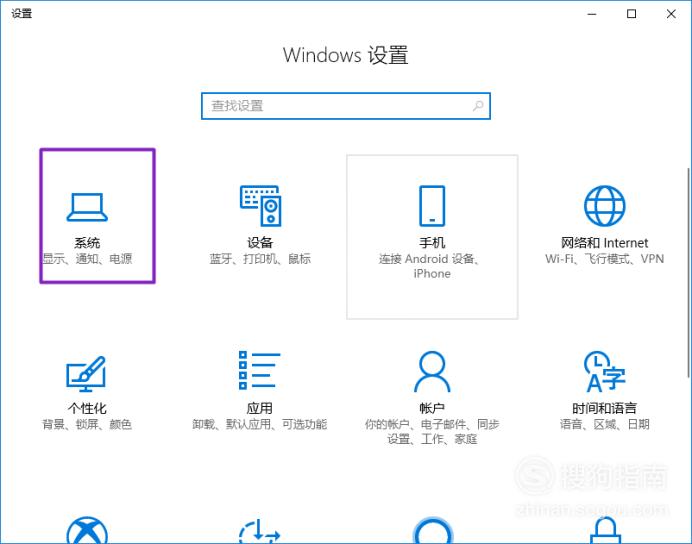Click the 系统 label
This screenshot has width=692, height=544.
(87, 243)
